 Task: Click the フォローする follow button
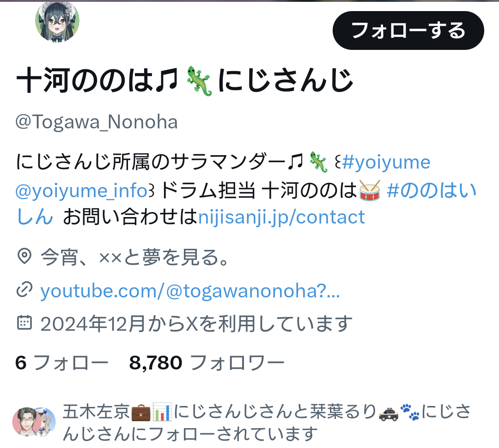pos(408,30)
